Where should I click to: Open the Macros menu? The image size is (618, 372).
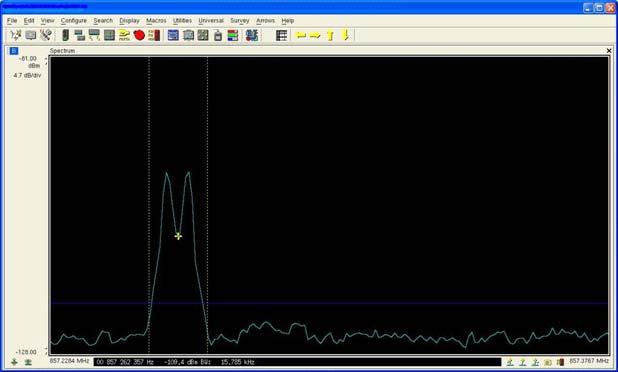tap(156, 20)
